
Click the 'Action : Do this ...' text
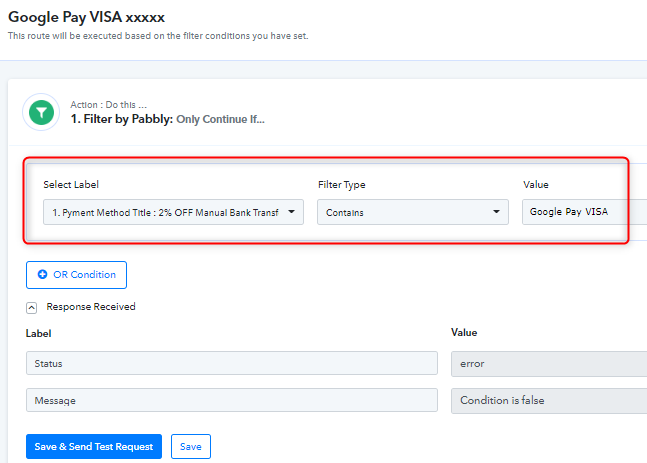[109, 105]
